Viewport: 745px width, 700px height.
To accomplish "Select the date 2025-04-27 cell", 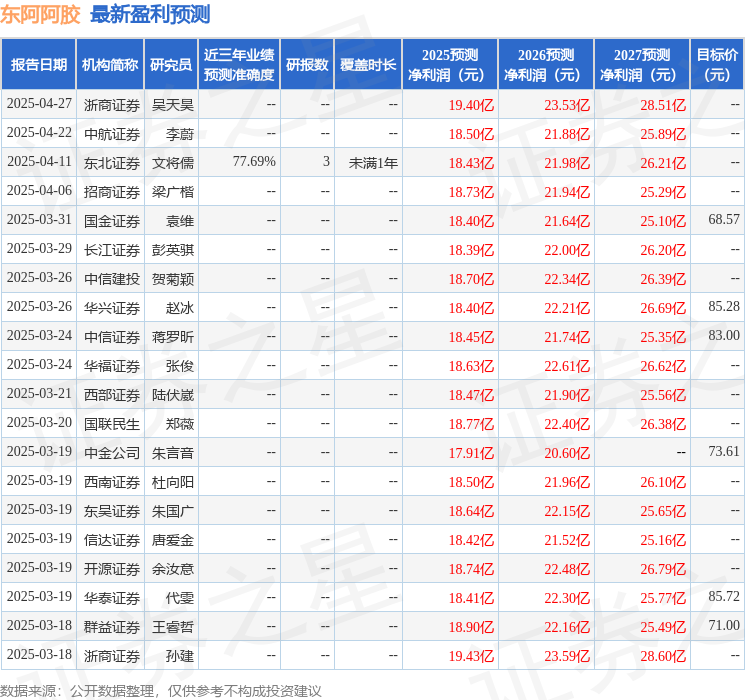I will (x=39, y=104).
